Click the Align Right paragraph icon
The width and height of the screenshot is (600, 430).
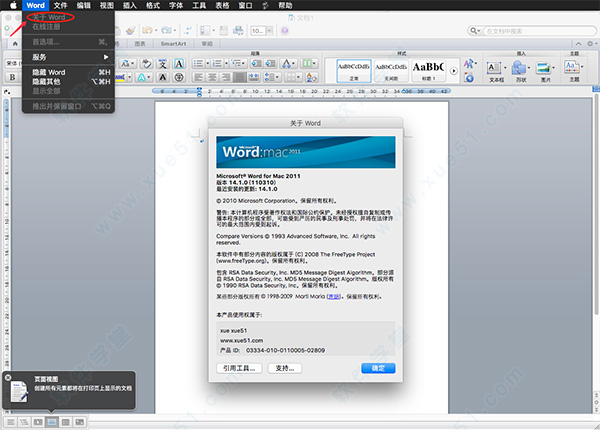[226, 78]
